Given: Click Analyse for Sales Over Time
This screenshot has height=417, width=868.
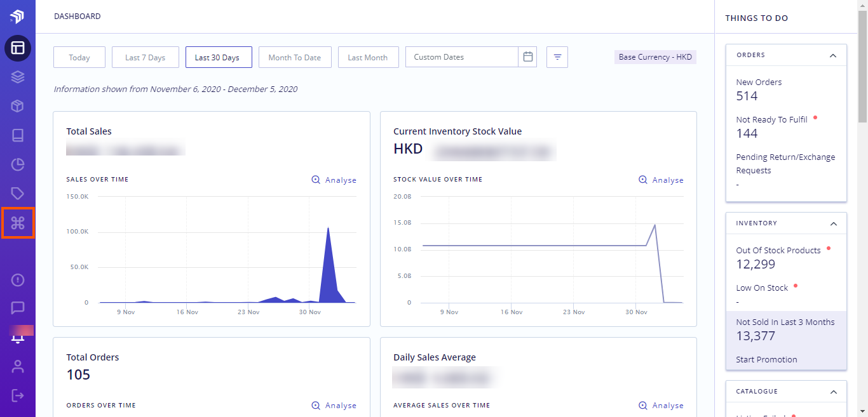Looking at the screenshot, I should [x=334, y=180].
